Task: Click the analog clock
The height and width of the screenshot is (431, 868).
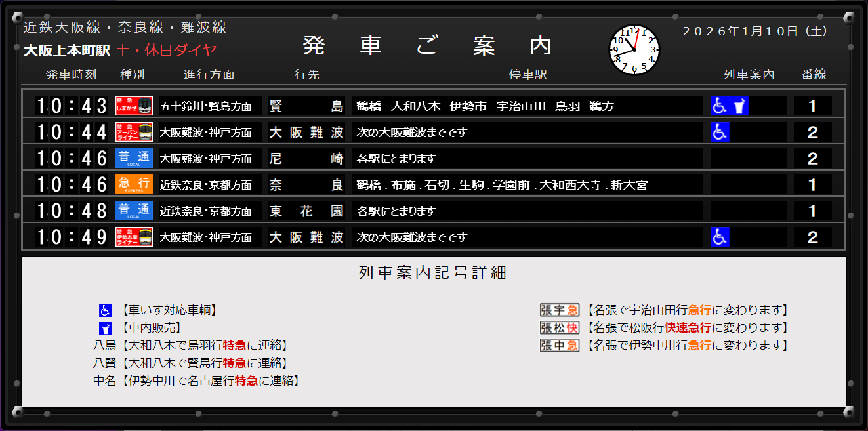Action: click(x=634, y=50)
